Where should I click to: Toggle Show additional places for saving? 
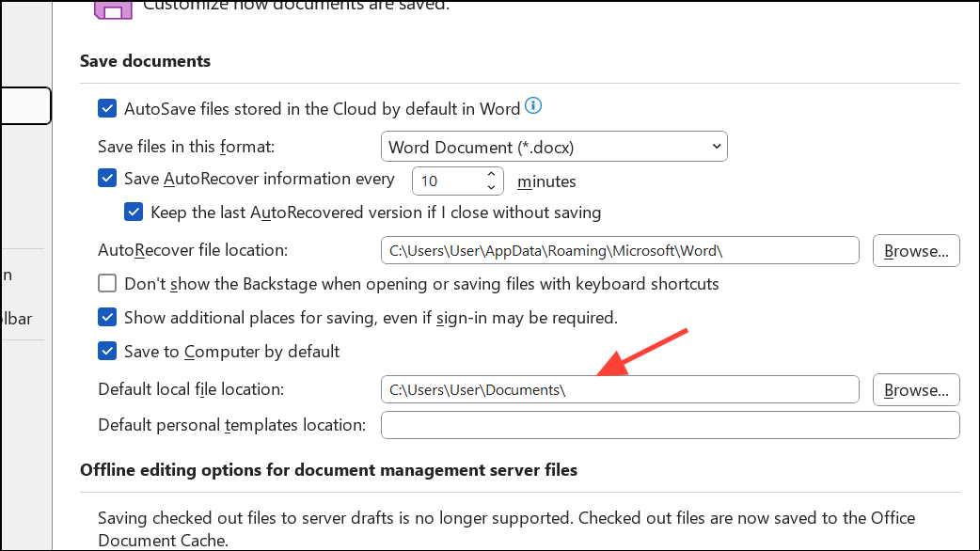point(107,317)
